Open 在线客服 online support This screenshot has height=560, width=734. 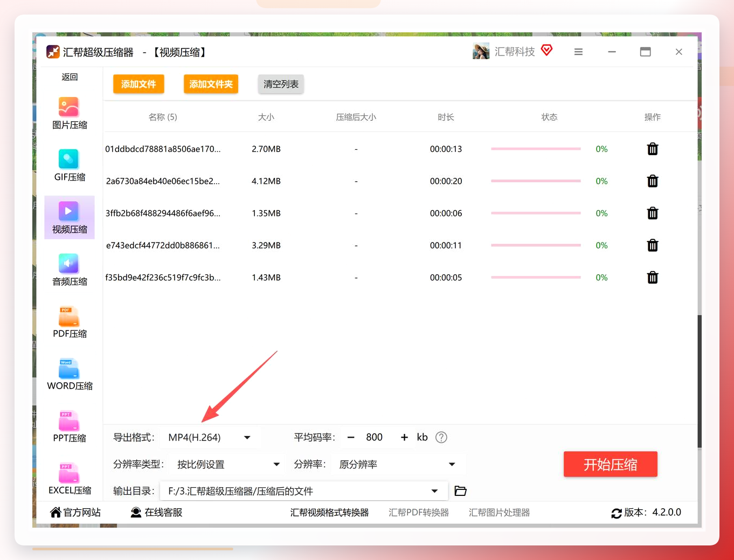(x=157, y=513)
